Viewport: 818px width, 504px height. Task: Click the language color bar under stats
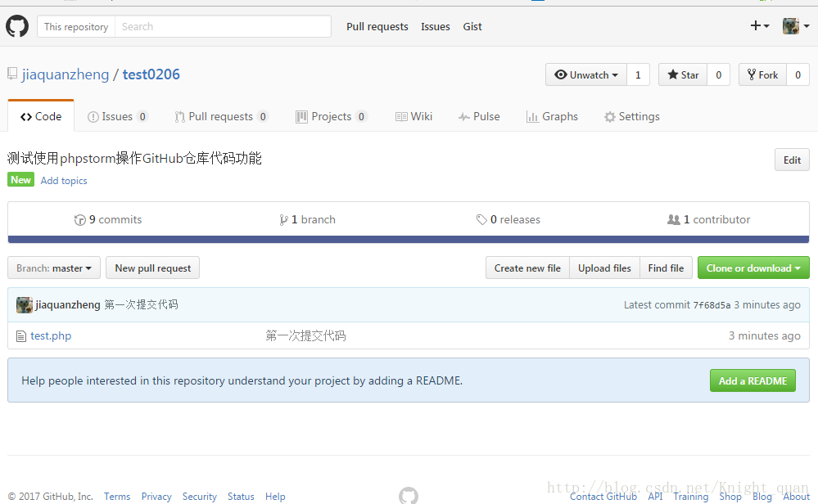click(409, 239)
